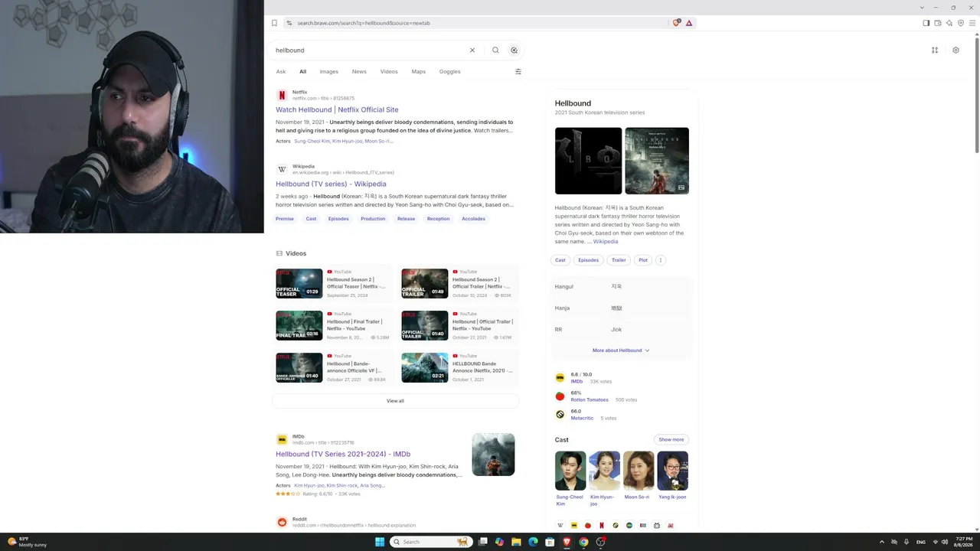980x551 pixels.
Task: Click the page vertical scrollbar
Action: pyautogui.click(x=976, y=96)
